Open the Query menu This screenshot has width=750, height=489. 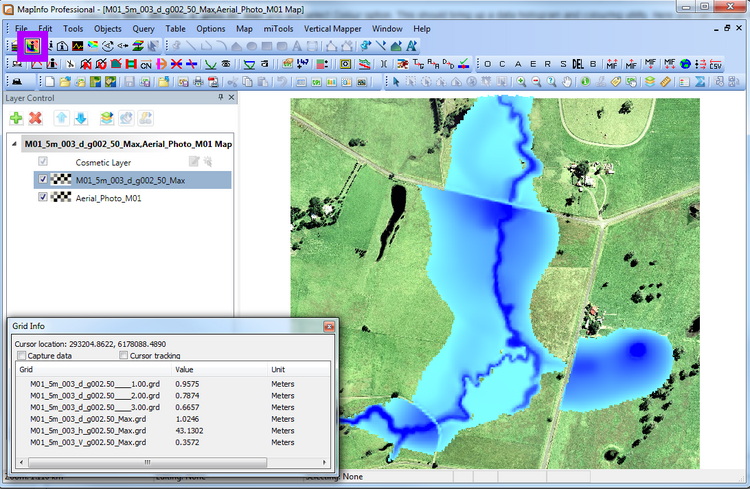(x=143, y=29)
